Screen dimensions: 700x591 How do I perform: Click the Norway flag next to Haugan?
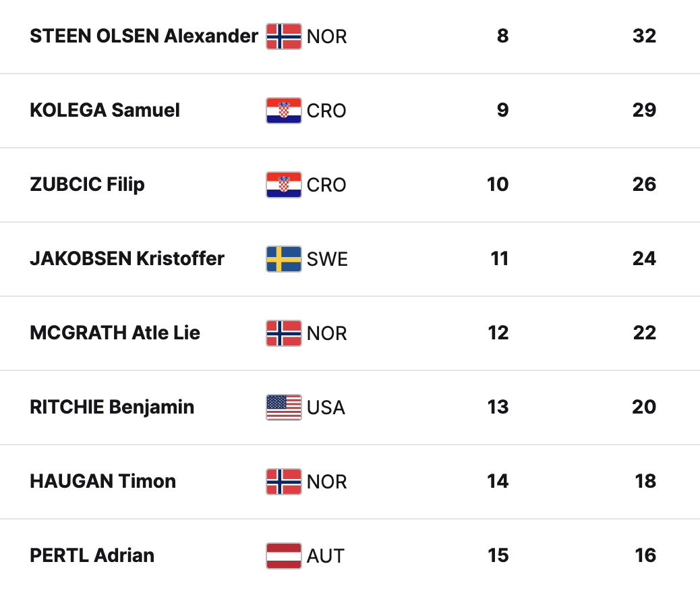(x=283, y=482)
